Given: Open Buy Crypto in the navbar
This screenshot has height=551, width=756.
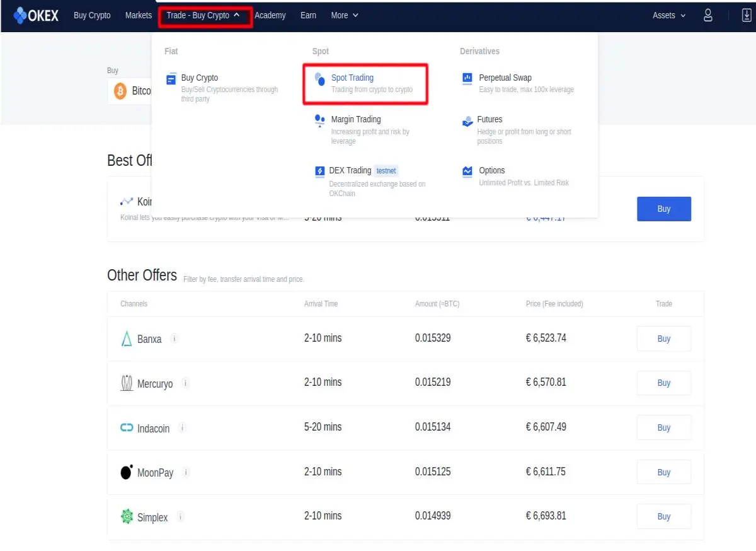Looking at the screenshot, I should tap(92, 15).
